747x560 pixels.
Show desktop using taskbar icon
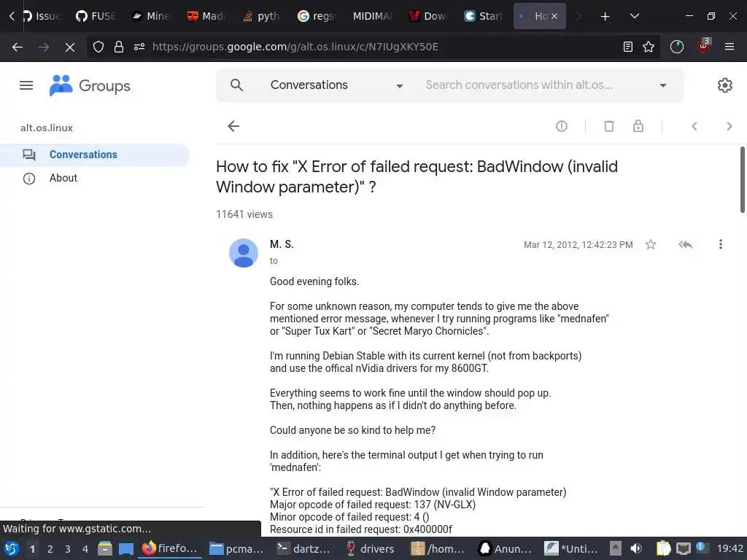point(125,549)
